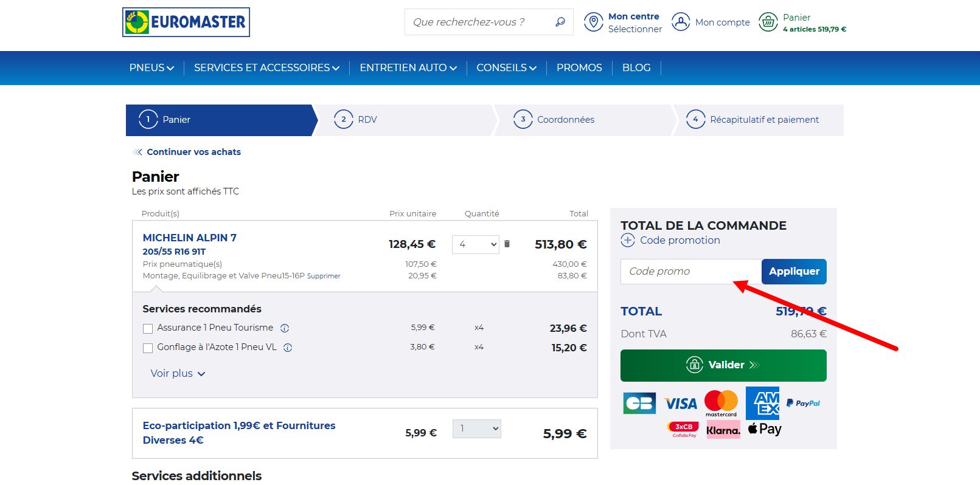Image resolution: width=980 pixels, height=485 pixels.
Task: Click step 4 circle for Récapitulatif
Action: click(x=696, y=120)
